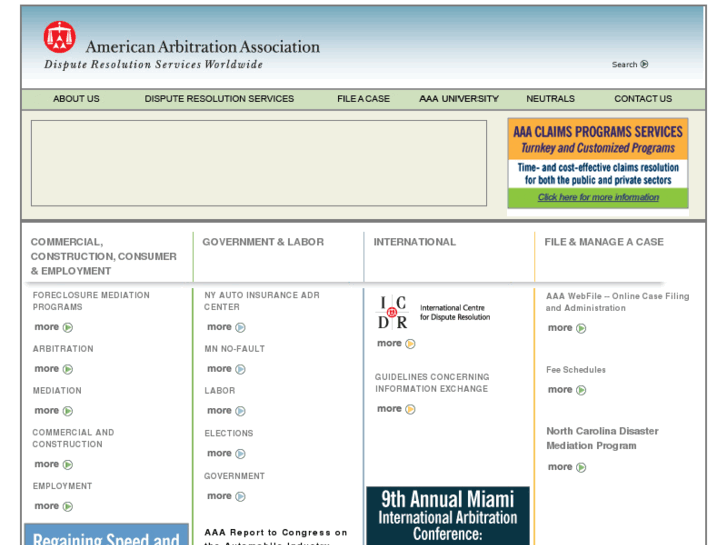This screenshot has width=727, height=545.
Task: Click the File & Manage a Case heading
Action: point(604,242)
